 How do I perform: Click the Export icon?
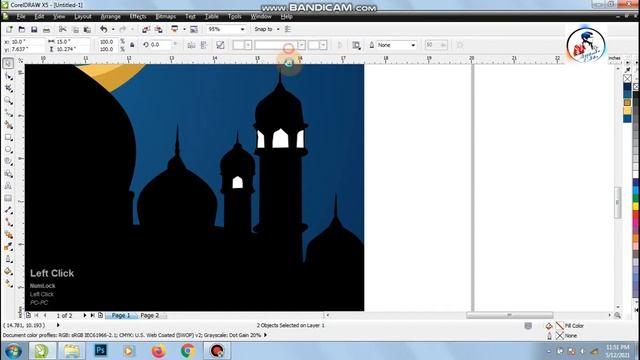(x=158, y=29)
